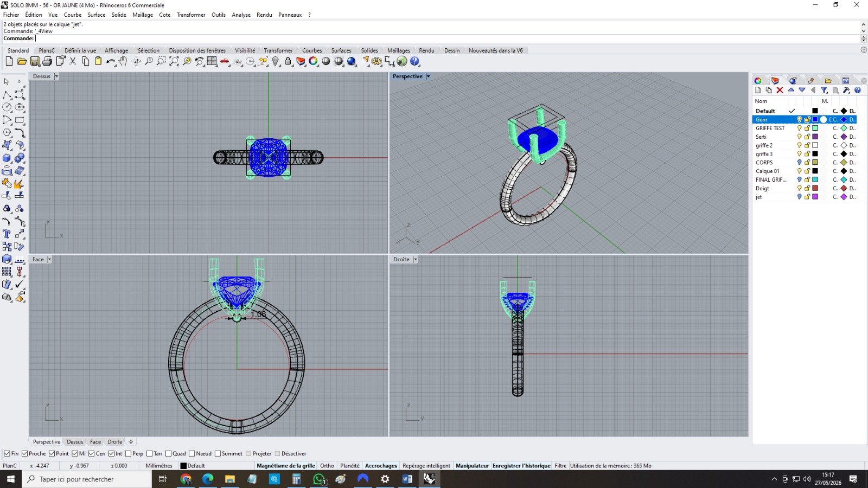
Task: Click the blue render sphere icon
Action: (x=352, y=61)
